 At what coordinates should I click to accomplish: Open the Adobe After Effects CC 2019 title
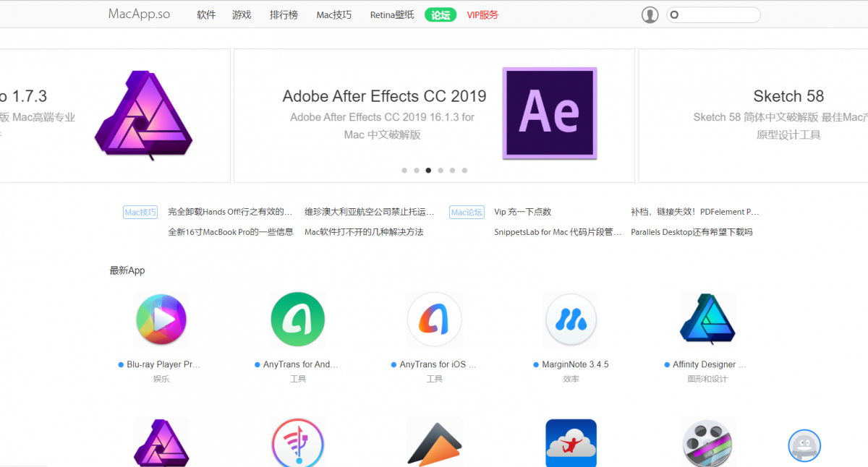(x=384, y=96)
